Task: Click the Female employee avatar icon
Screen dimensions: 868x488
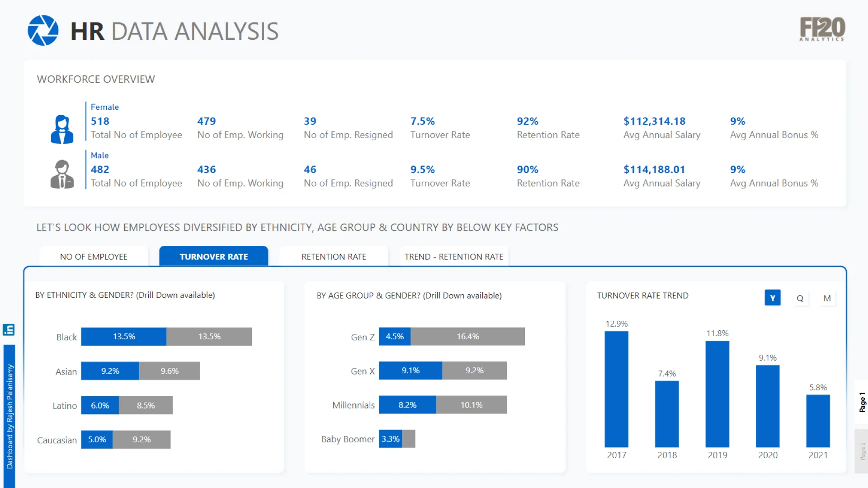Action: 62,129
